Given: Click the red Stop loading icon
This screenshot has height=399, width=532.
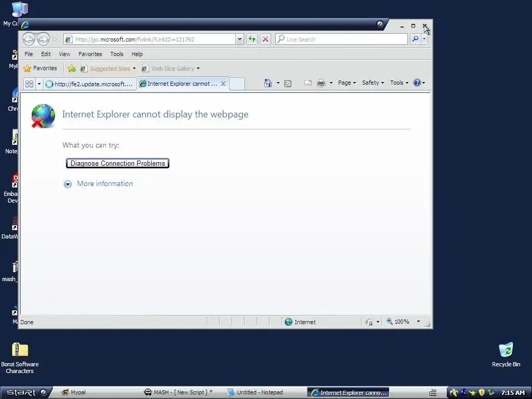Looking at the screenshot, I should (265, 39).
